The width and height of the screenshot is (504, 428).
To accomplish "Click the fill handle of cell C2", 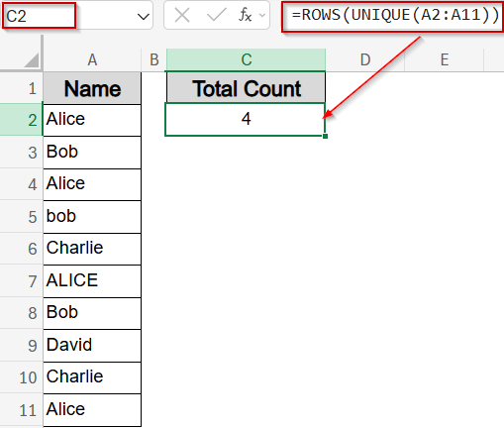I will (x=325, y=136).
